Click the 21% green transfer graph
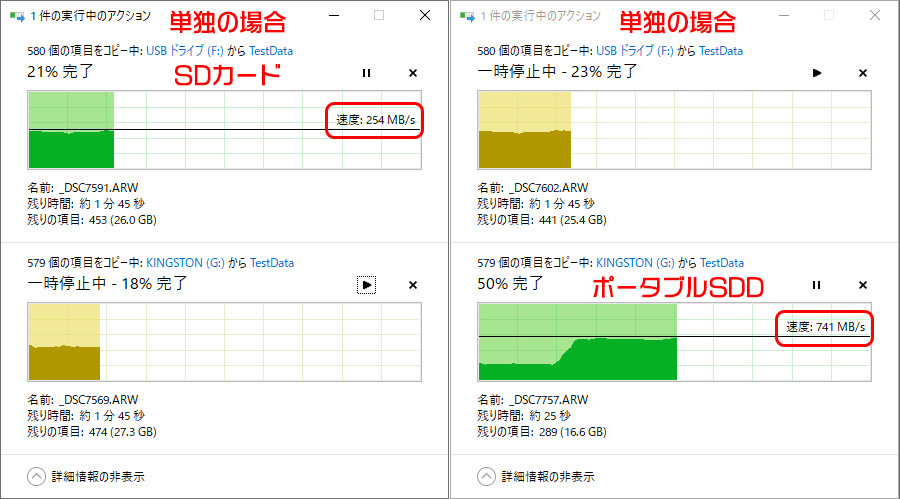 (x=224, y=130)
